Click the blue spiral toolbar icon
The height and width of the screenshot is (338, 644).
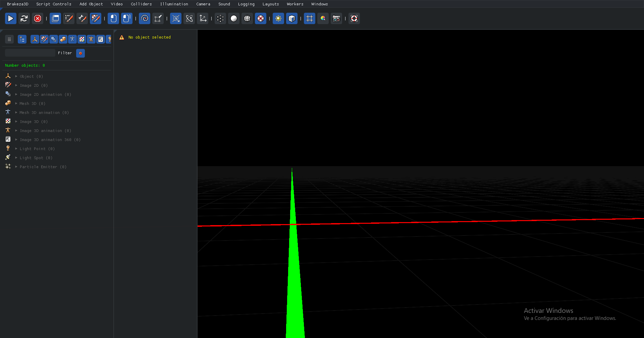[145, 18]
